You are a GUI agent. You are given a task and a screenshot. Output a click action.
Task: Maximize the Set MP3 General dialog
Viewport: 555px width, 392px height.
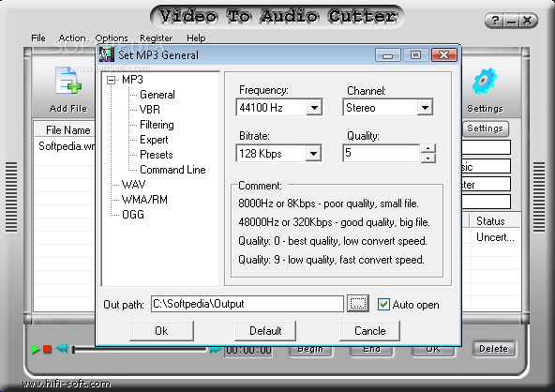coord(415,55)
